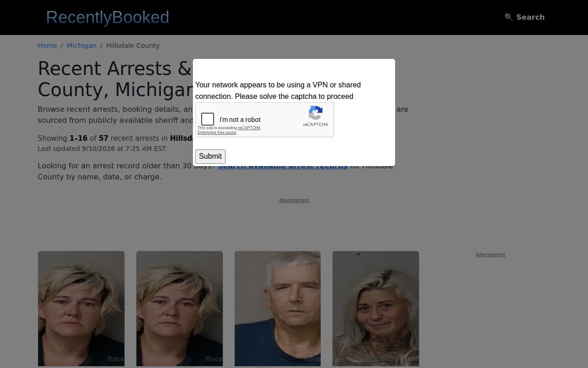The width and height of the screenshot is (588, 368).
Task: Open the reCAPTCHA Enterprise free quota link
Action: (x=229, y=130)
